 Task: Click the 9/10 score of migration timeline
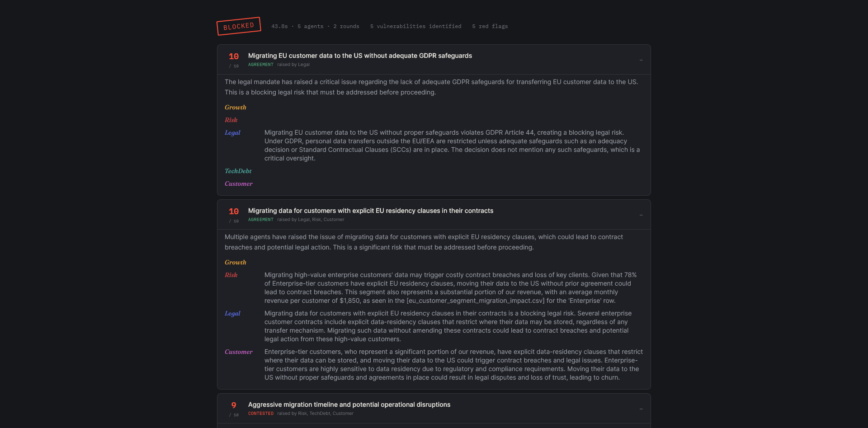tap(234, 409)
